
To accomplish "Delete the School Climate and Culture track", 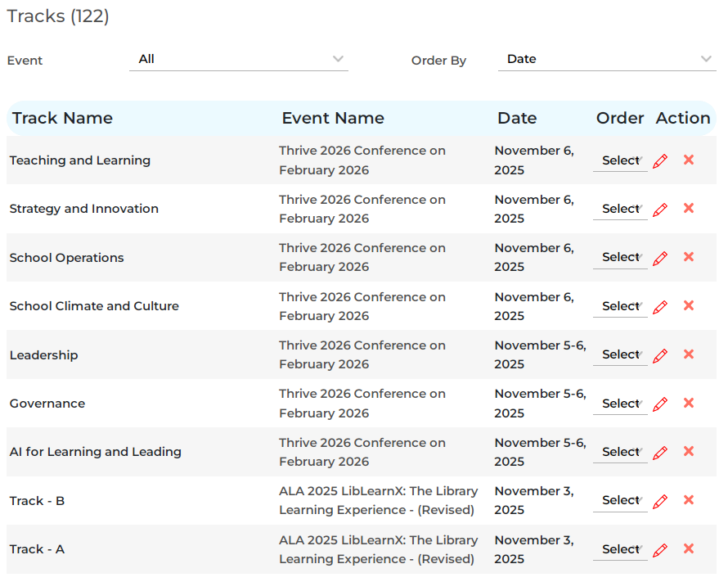I will 689,305.
